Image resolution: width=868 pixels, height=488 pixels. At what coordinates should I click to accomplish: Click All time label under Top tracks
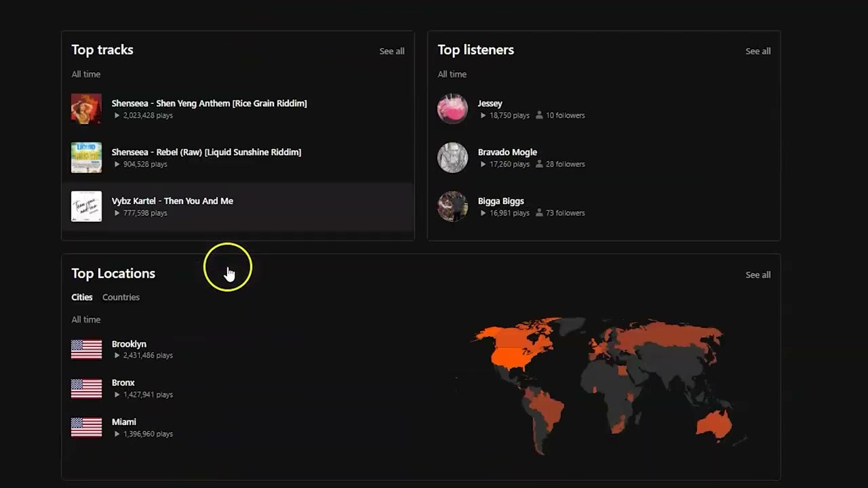tap(86, 75)
